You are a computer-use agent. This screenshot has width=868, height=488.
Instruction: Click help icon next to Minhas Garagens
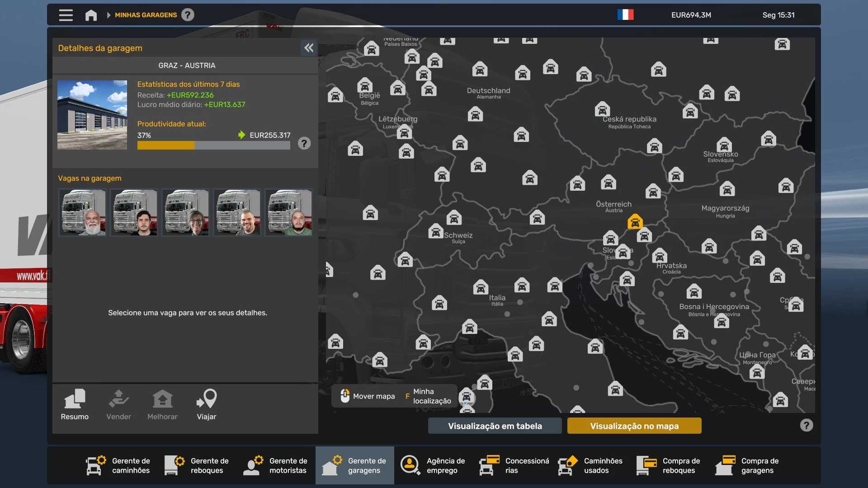188,15
